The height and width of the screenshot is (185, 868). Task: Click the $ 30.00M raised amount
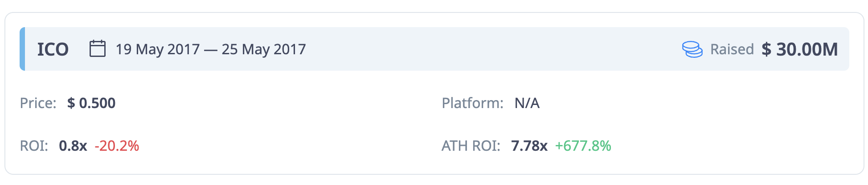800,49
